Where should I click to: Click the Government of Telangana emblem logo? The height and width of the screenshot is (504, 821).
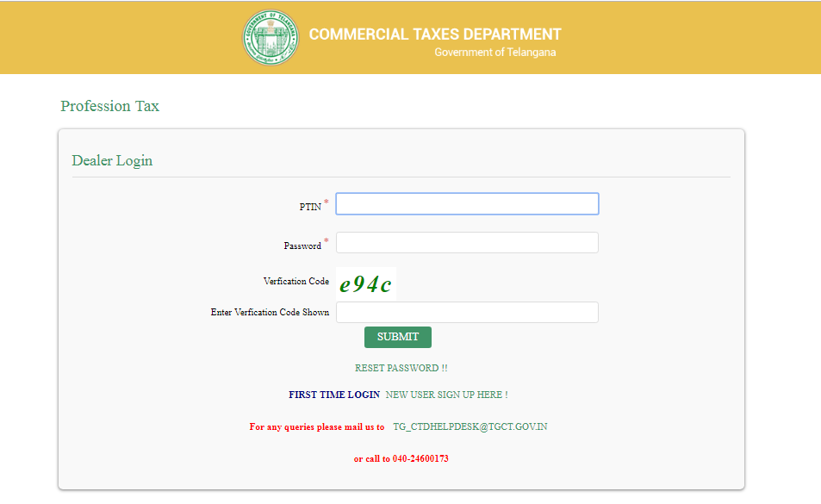271,37
